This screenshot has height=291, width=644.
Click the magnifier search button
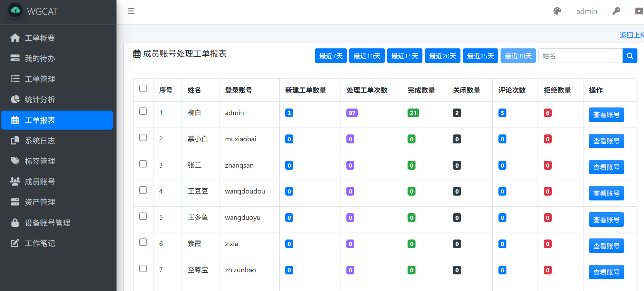[x=629, y=56]
